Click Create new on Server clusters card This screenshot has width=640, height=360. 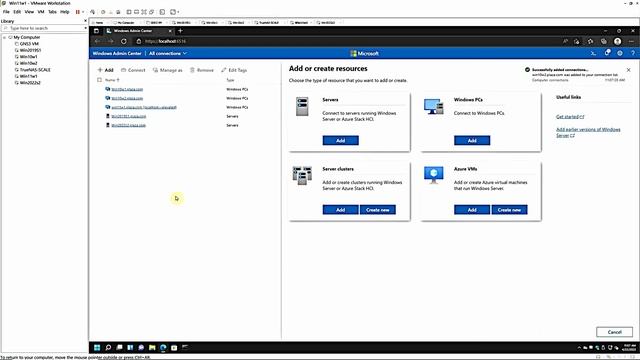click(x=378, y=210)
